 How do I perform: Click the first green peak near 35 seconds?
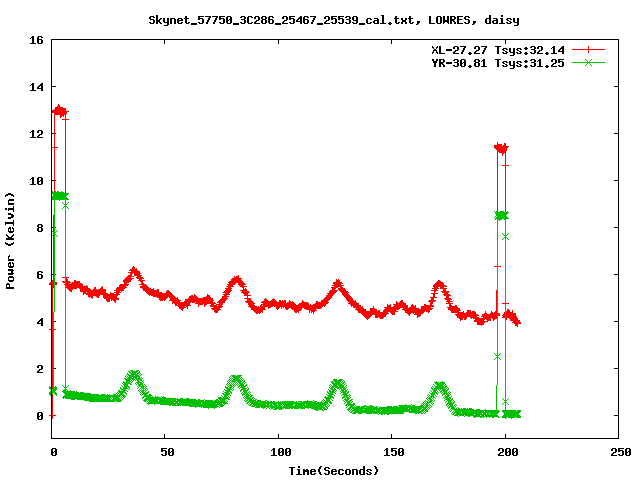tap(134, 374)
